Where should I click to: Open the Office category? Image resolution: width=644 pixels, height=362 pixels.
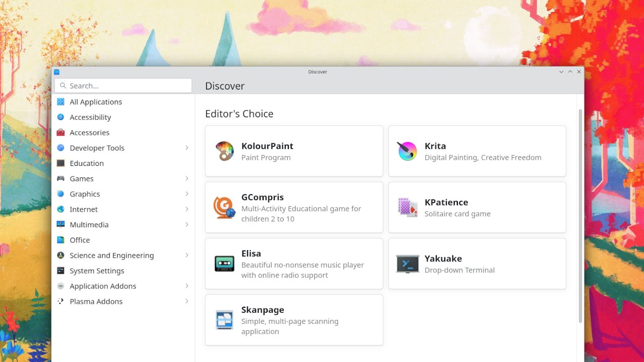pos(123,240)
